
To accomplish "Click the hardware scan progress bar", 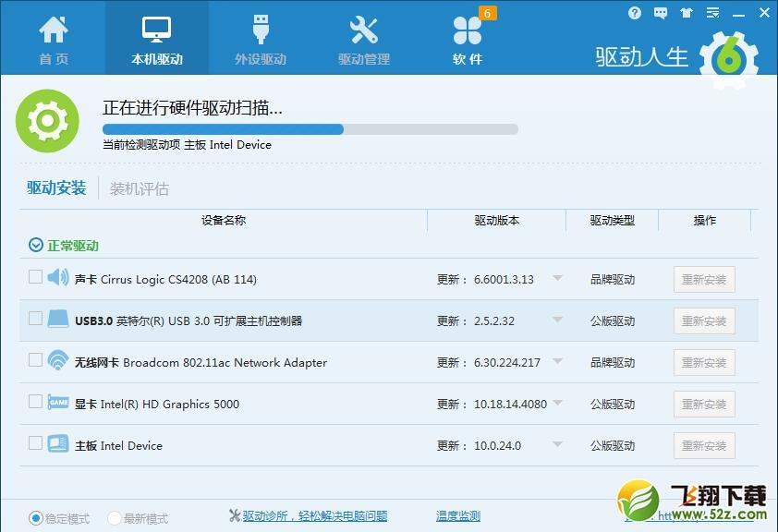I will pos(310,129).
